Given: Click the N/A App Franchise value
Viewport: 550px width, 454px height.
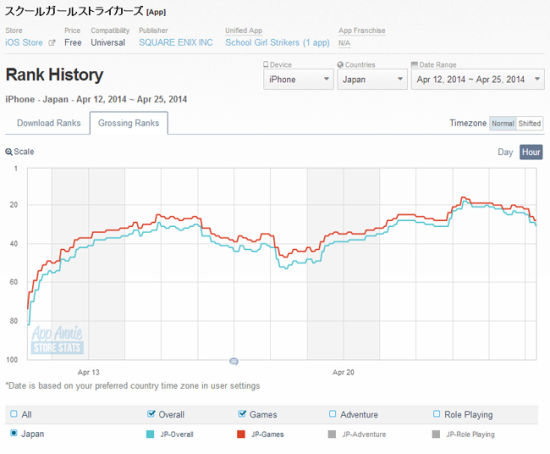Looking at the screenshot, I should [x=344, y=43].
